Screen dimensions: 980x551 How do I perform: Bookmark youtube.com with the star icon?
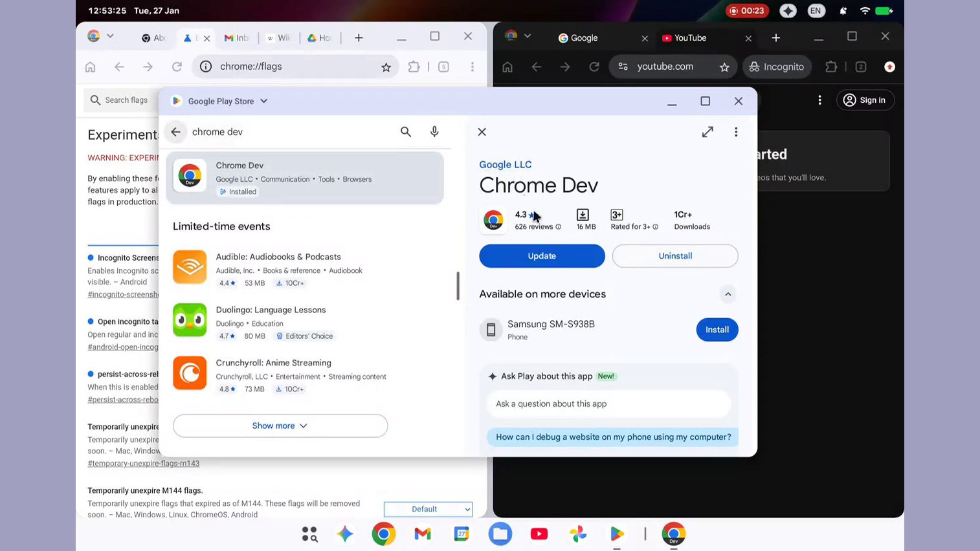pyautogui.click(x=725, y=67)
